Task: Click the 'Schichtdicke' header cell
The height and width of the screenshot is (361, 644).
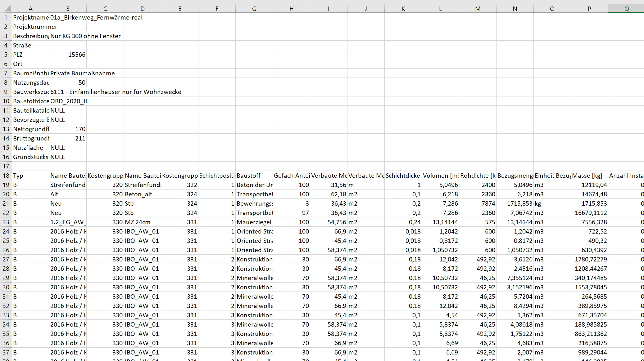Action: coord(403,176)
